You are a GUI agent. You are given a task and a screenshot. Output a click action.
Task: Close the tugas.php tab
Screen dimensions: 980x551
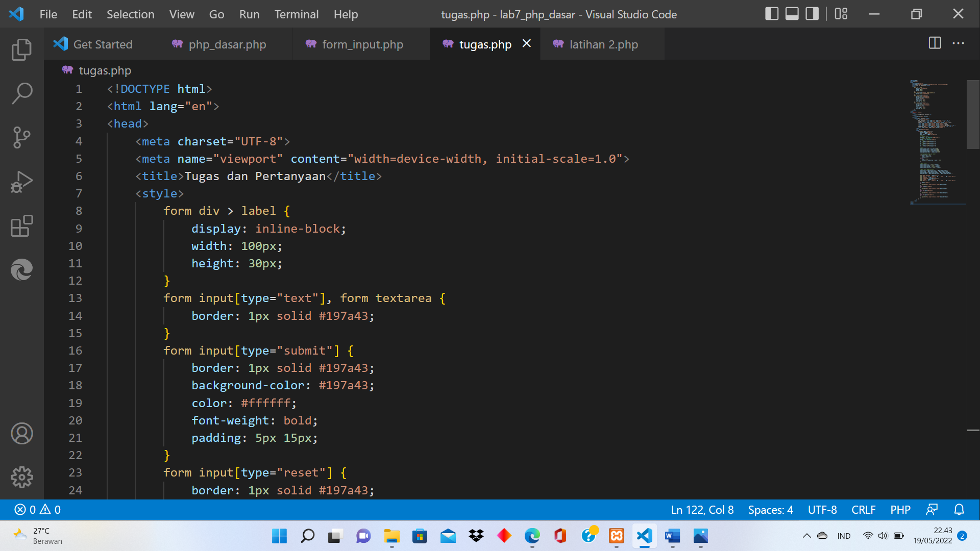[527, 43]
